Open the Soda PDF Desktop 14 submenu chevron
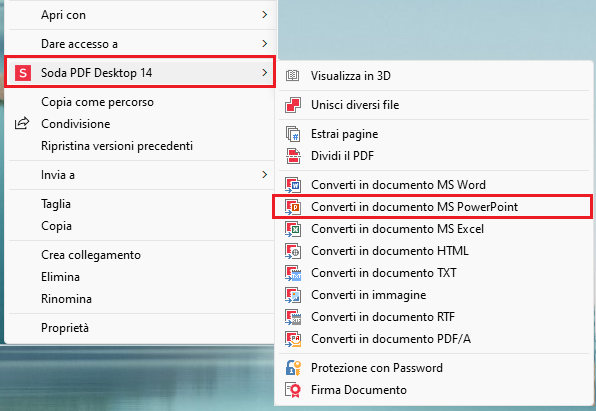 (265, 72)
